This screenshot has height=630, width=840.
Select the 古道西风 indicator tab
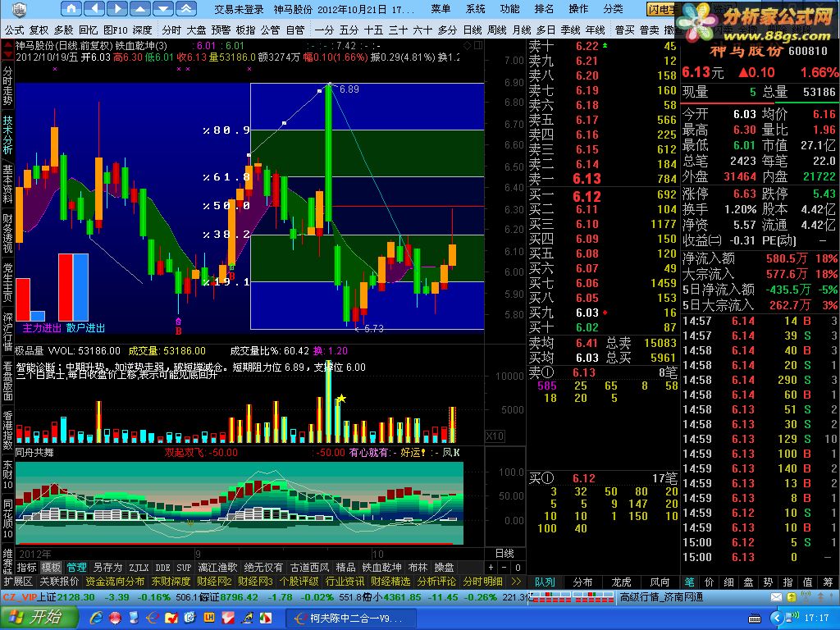309,568
